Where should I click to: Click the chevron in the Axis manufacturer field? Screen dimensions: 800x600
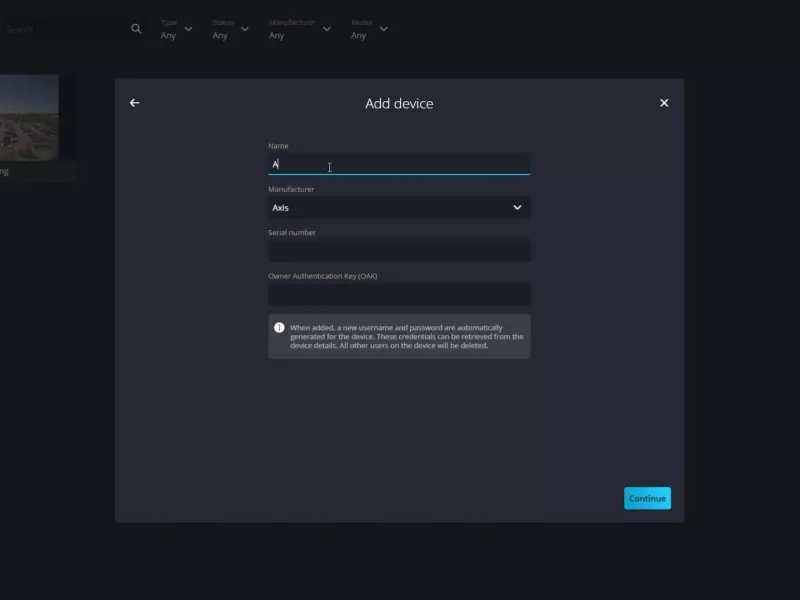click(517, 208)
